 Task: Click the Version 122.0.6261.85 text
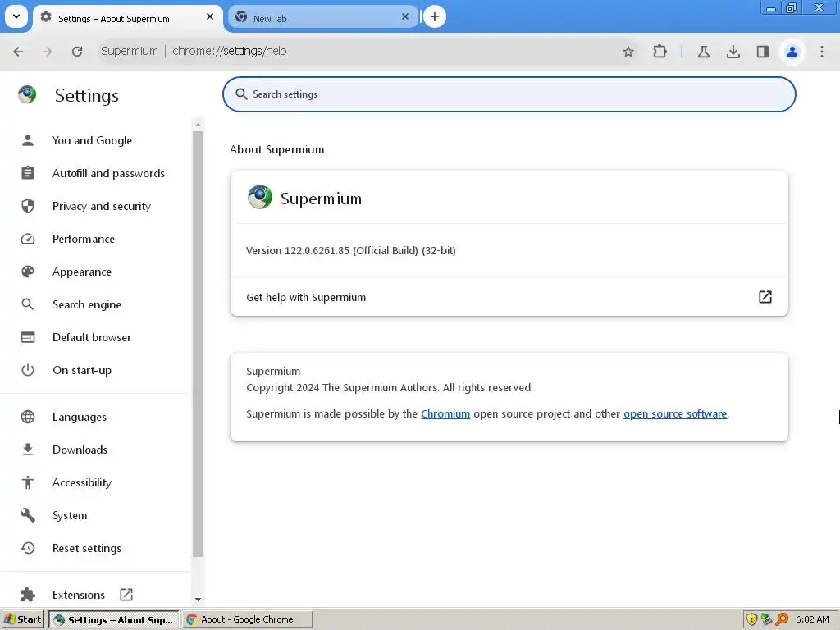coord(351,250)
